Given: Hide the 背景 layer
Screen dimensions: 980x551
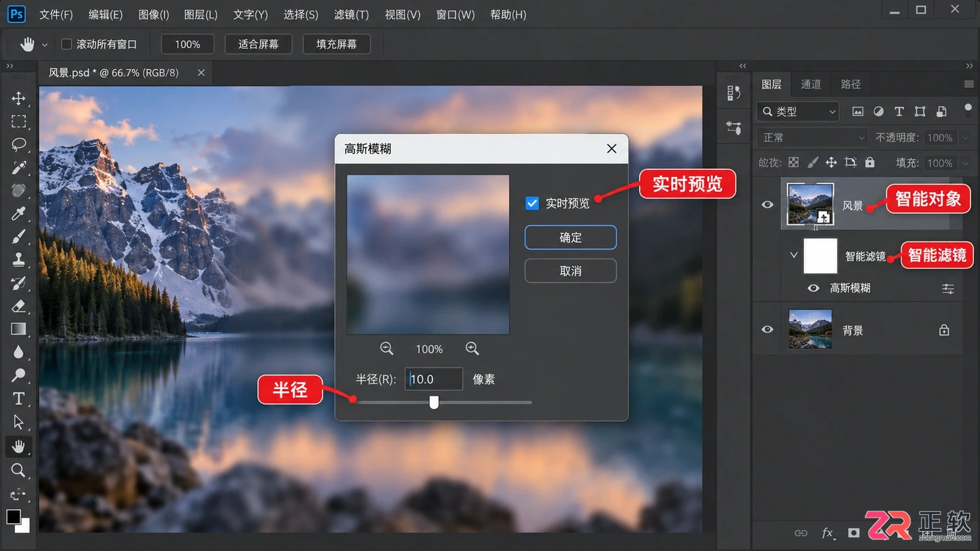Looking at the screenshot, I should click(768, 329).
